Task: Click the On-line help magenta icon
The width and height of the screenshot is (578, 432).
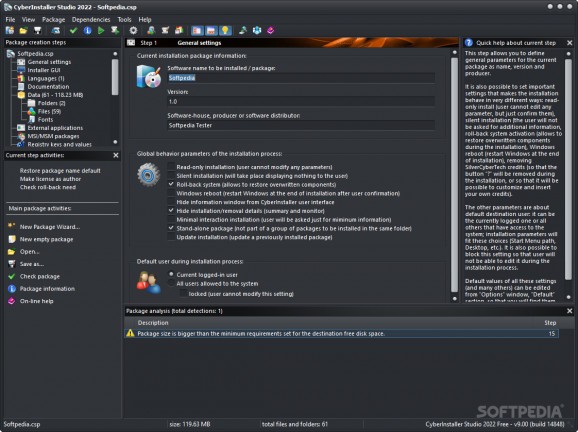Action: click(12, 301)
